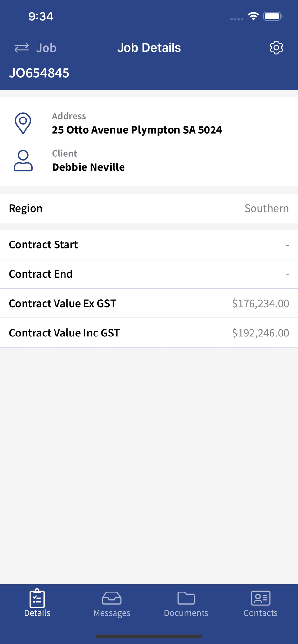298x644 pixels.
Task: Tap the address location pin icon
Action: [23, 123]
